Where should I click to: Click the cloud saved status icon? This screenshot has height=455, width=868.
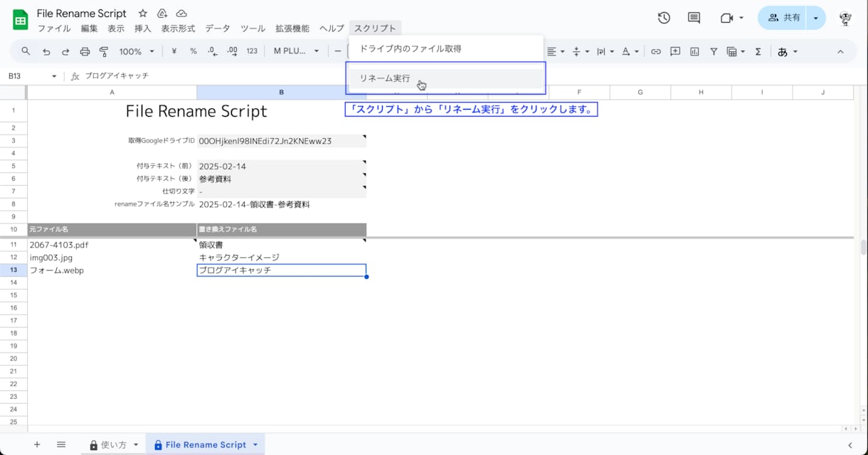click(181, 14)
